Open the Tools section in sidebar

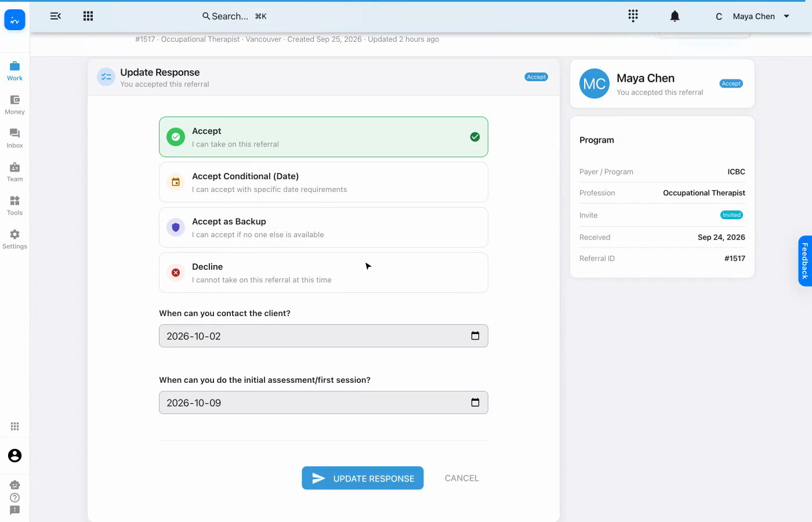(14, 205)
